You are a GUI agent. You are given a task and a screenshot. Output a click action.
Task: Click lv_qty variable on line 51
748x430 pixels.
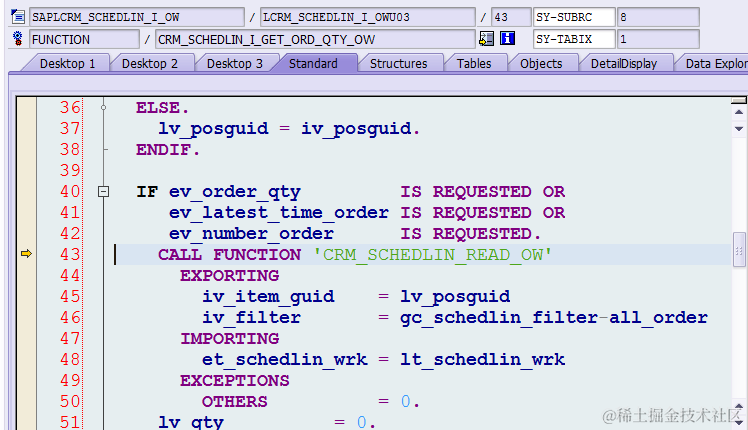point(191,422)
